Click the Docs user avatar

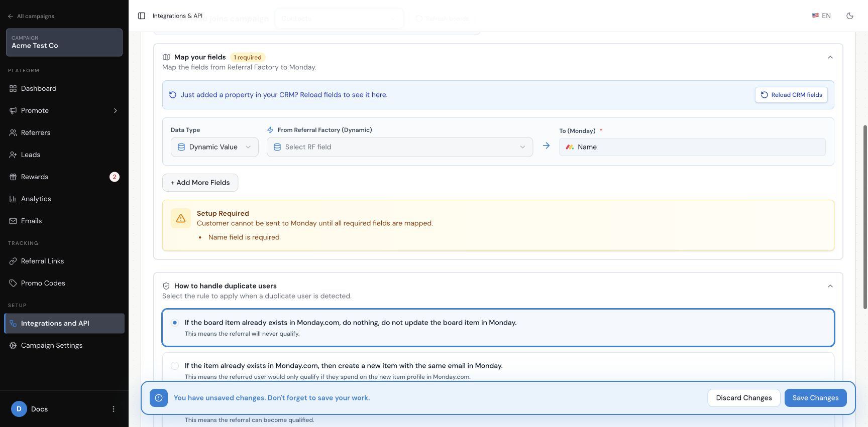click(19, 409)
